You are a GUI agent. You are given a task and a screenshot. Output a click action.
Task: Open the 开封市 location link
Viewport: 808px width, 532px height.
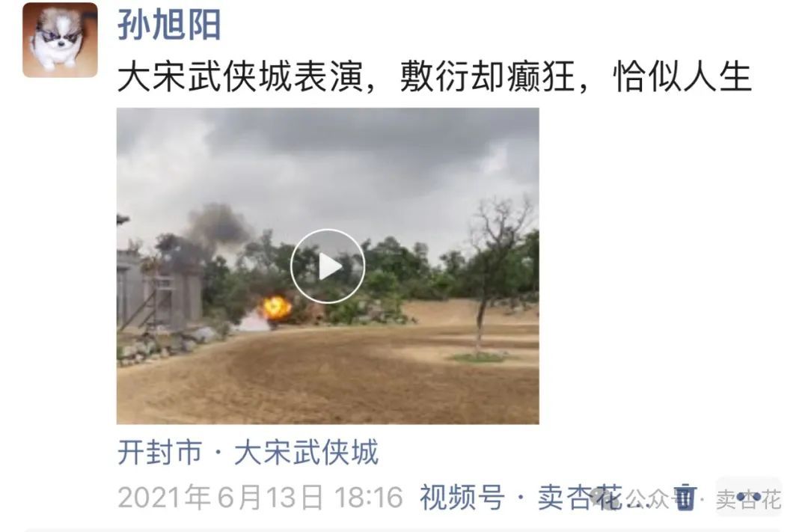click(160, 452)
